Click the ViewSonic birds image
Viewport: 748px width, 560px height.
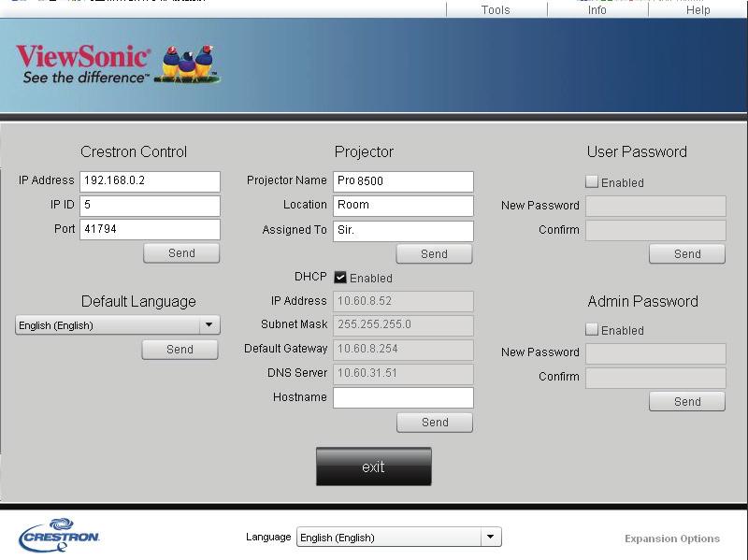188,65
